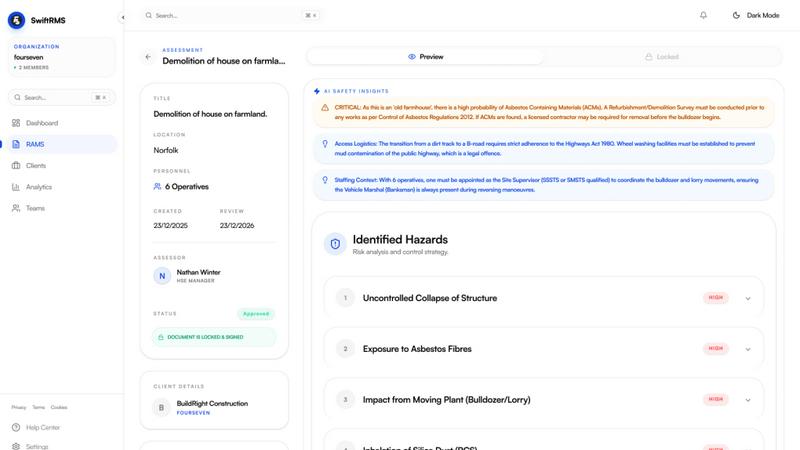Viewport: 800px width, 450px height.
Task: Click the Analytics chart icon
Action: (16, 187)
